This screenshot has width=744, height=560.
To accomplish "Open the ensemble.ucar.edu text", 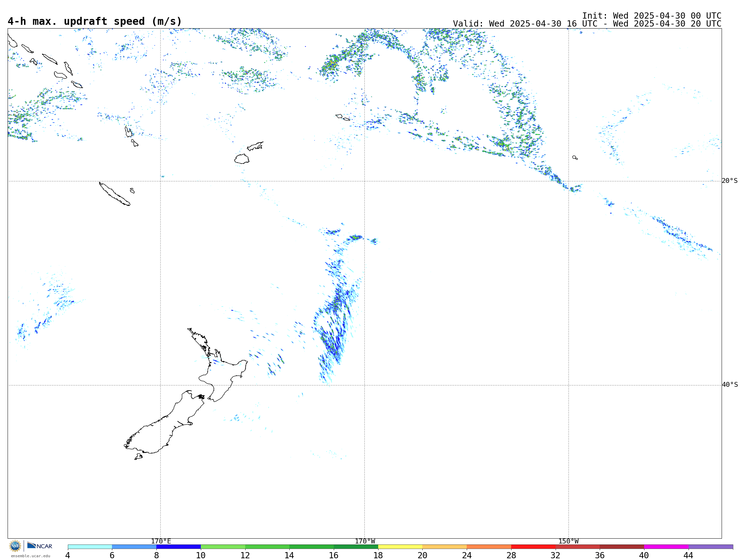I will pos(30,556).
